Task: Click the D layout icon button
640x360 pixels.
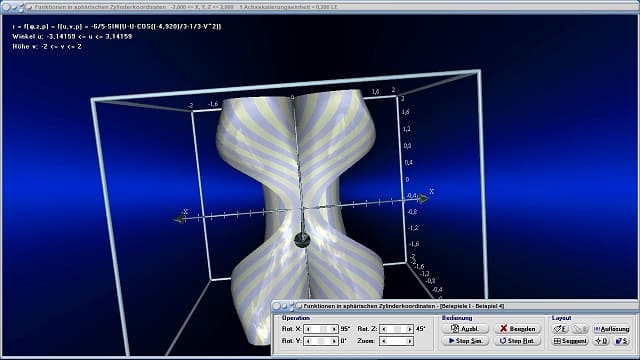Action: 601,341
